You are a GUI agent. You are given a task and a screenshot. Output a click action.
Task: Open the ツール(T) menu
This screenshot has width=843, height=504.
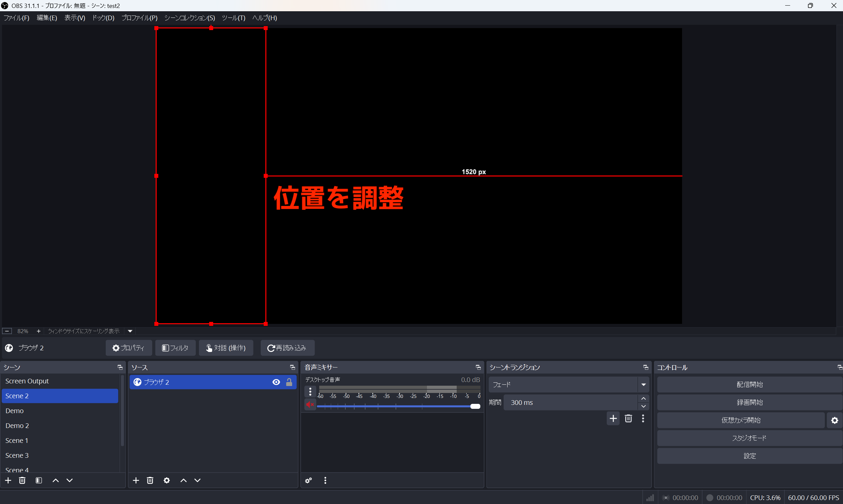pyautogui.click(x=234, y=18)
